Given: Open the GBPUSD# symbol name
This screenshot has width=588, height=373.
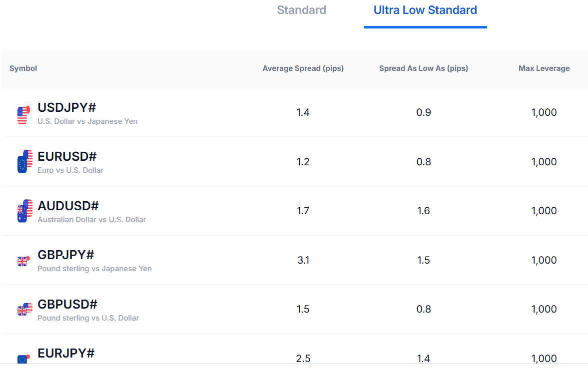Looking at the screenshot, I should click(x=67, y=304).
